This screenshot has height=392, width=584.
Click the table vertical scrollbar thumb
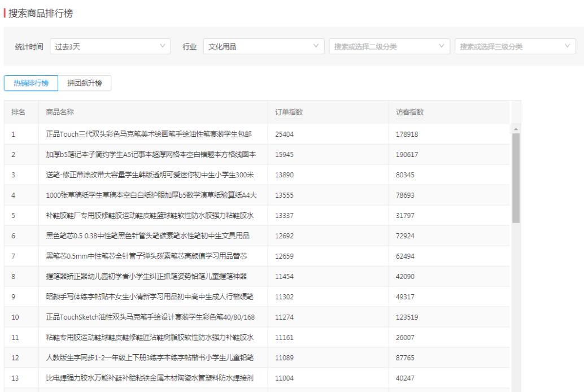coord(516,178)
